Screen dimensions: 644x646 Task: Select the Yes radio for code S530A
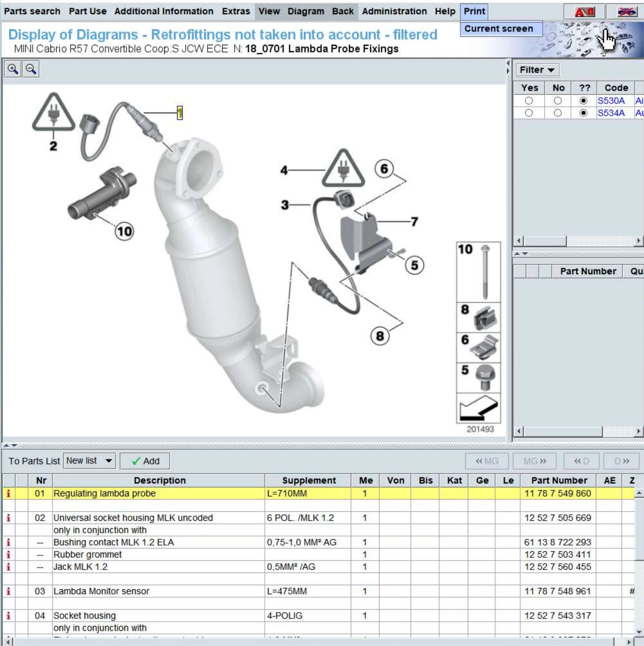pyautogui.click(x=529, y=101)
